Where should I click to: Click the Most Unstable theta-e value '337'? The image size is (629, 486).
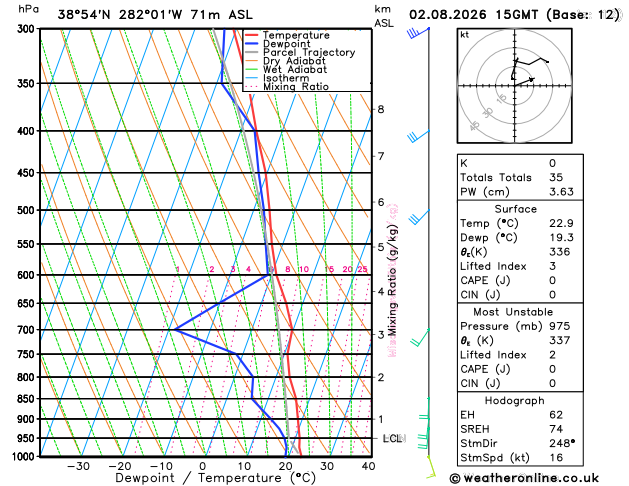coord(560,340)
